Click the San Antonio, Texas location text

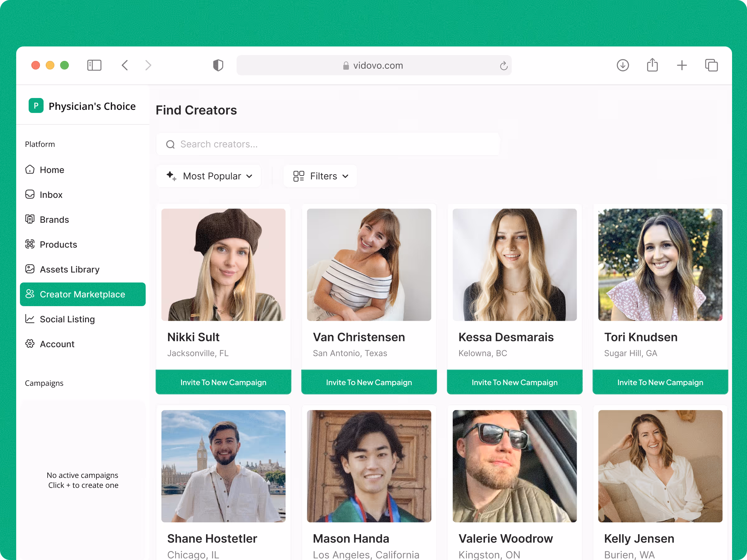coord(350,353)
